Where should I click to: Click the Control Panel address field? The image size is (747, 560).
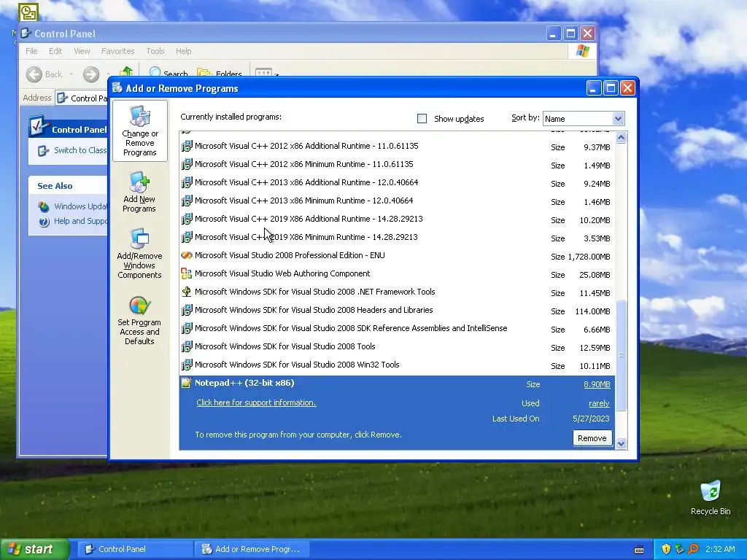[x=82, y=98]
